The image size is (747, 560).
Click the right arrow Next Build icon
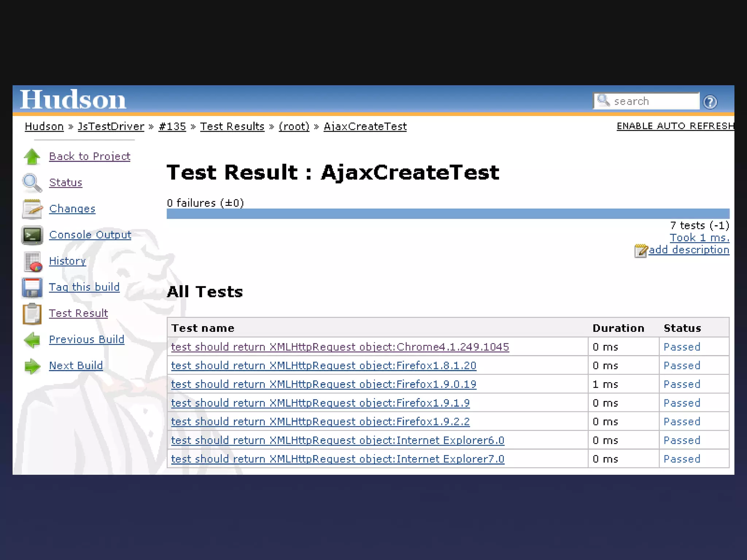pyautogui.click(x=32, y=366)
